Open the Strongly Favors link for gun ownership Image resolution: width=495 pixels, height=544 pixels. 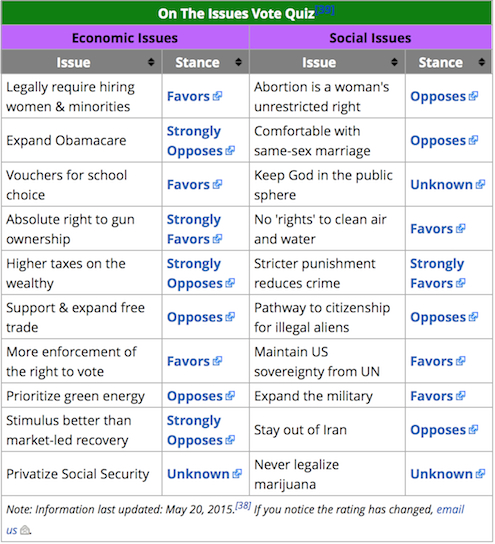194,229
